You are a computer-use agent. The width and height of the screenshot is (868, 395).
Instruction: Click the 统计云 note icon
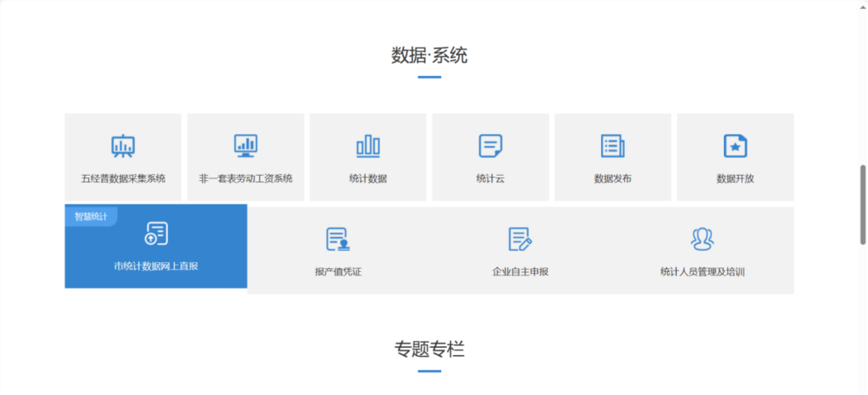coord(490,146)
